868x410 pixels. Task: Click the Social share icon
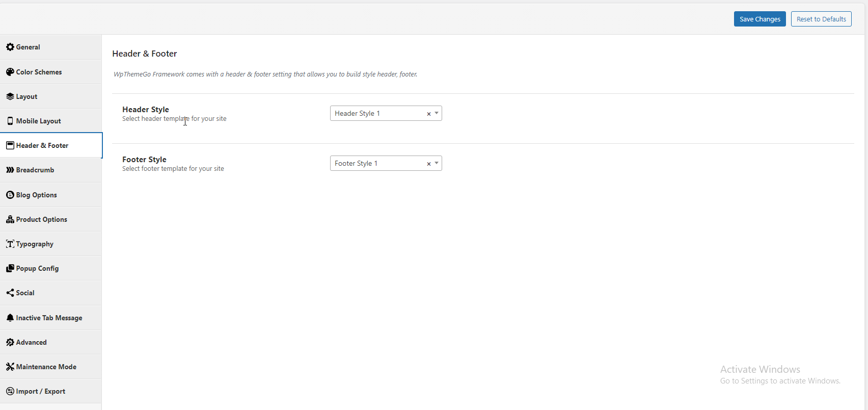point(10,293)
